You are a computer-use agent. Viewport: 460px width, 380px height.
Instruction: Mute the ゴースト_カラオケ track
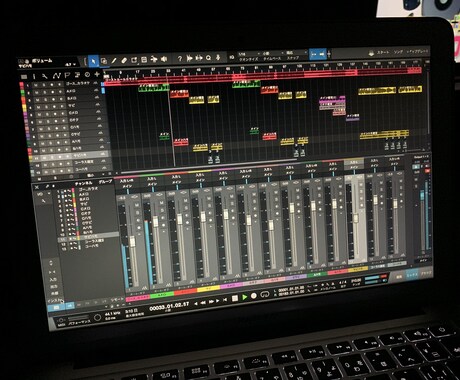[37, 85]
